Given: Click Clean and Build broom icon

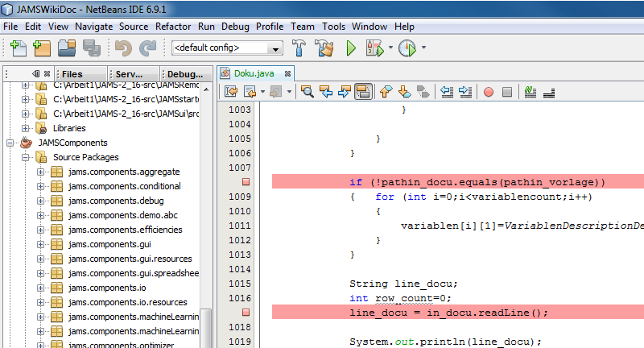Looking at the screenshot, I should click(325, 48).
